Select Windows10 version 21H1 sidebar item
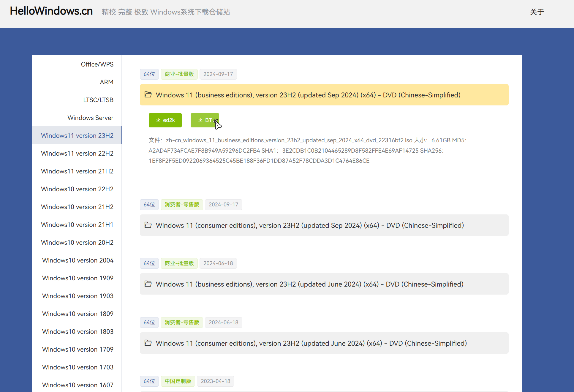Screen dimensions: 574x392 click(x=77, y=224)
